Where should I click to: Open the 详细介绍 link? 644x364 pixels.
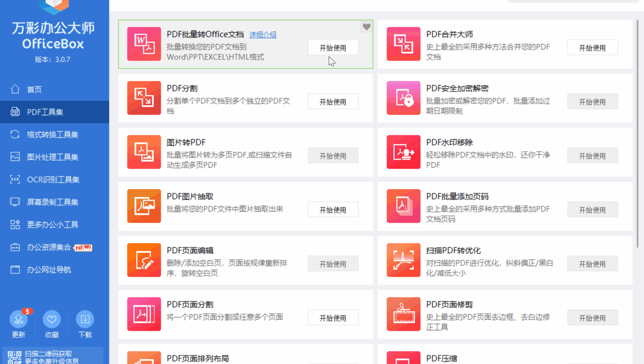[263, 35]
